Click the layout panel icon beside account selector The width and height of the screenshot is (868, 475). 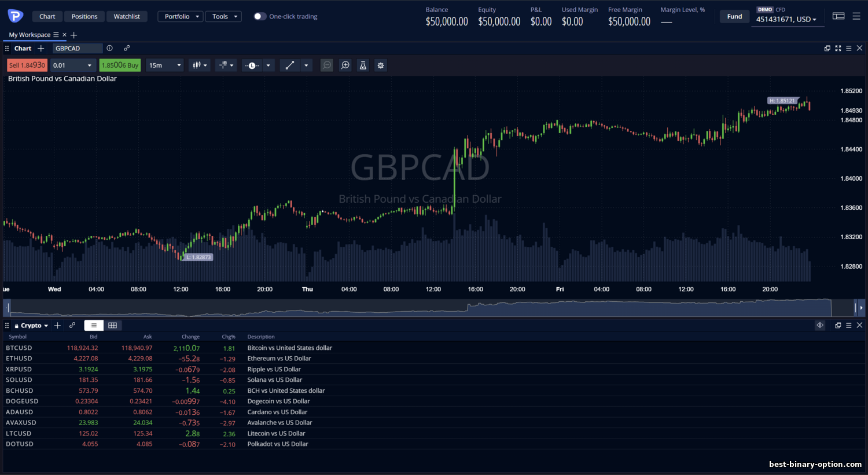pos(838,16)
